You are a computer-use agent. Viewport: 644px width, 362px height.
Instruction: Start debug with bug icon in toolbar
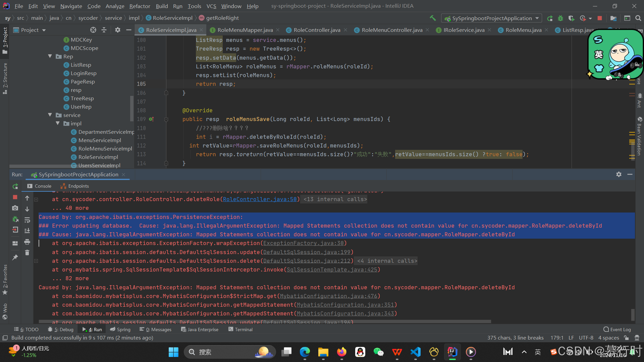(560, 18)
